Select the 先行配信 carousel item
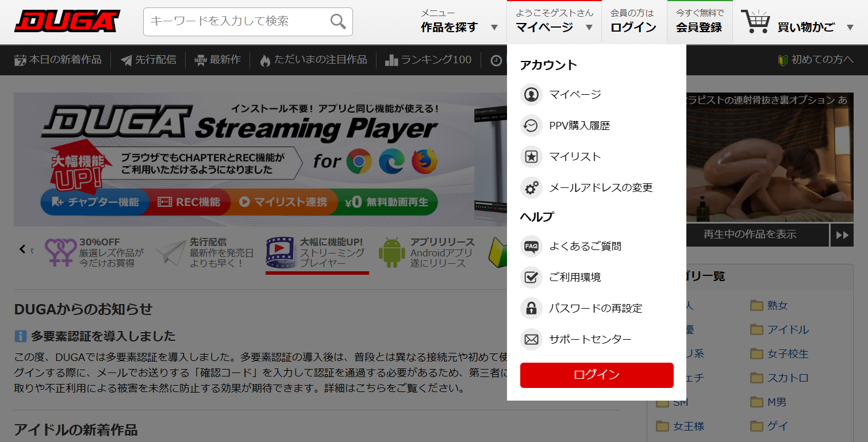868x442 pixels. point(205,252)
